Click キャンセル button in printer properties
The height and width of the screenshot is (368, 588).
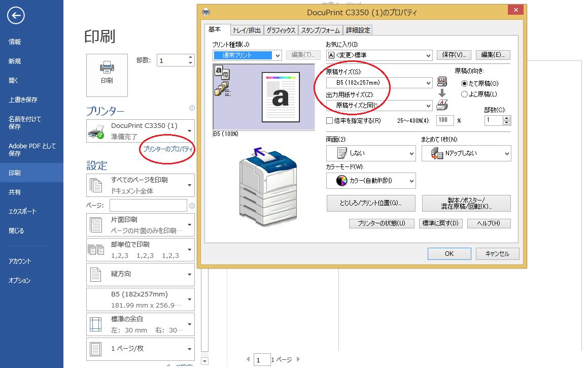(497, 254)
